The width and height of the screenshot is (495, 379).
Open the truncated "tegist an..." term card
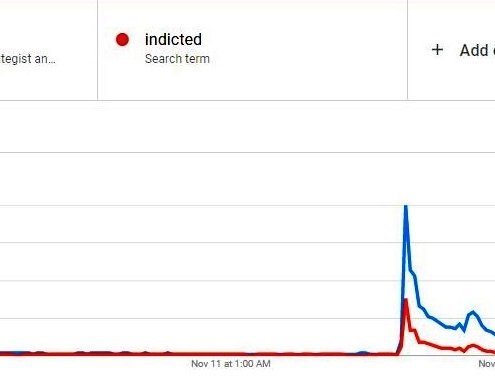pos(28,59)
